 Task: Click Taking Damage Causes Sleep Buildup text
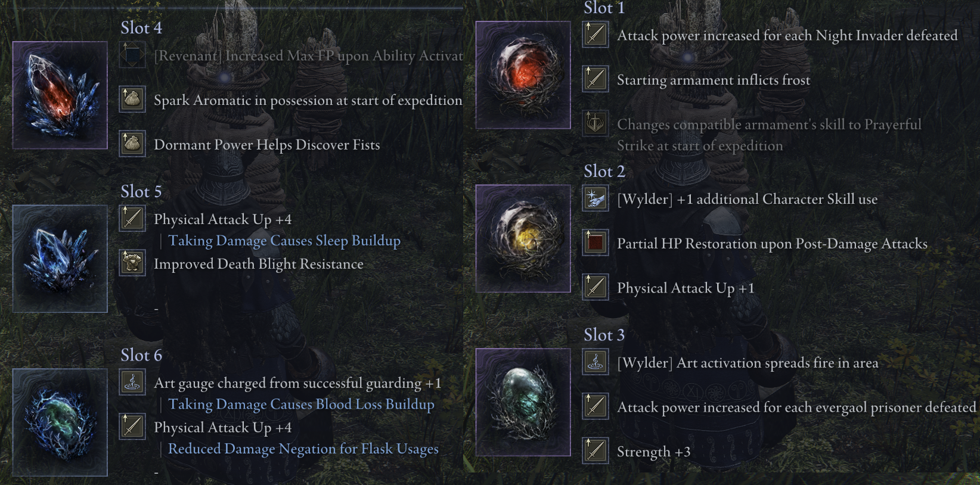tap(284, 241)
